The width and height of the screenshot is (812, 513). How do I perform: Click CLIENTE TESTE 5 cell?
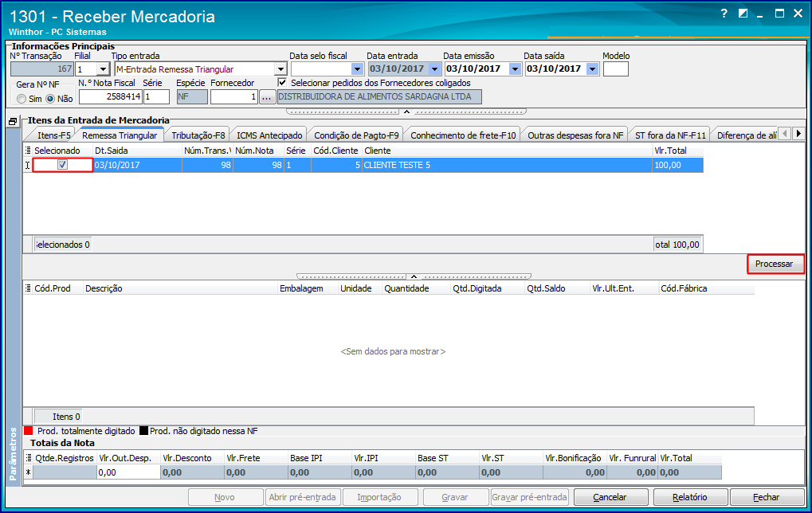coord(508,165)
